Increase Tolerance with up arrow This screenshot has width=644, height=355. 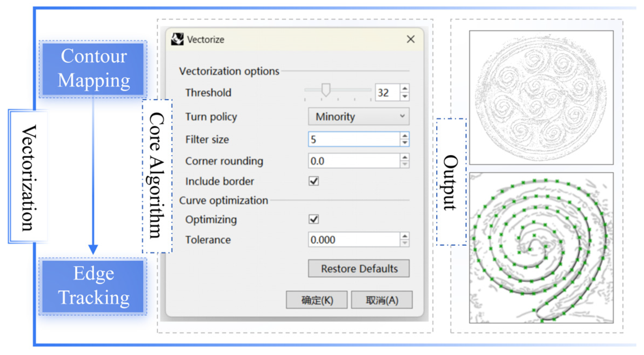[x=405, y=236]
